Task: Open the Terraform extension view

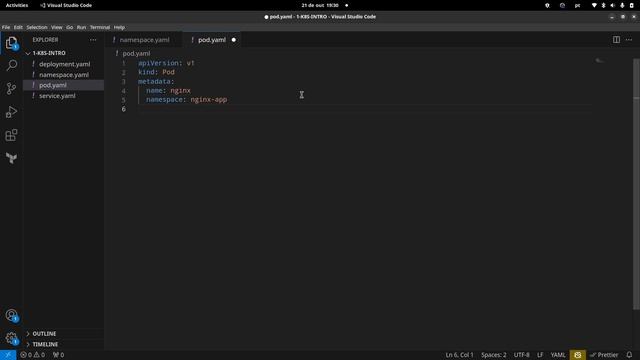Action: click(11, 158)
